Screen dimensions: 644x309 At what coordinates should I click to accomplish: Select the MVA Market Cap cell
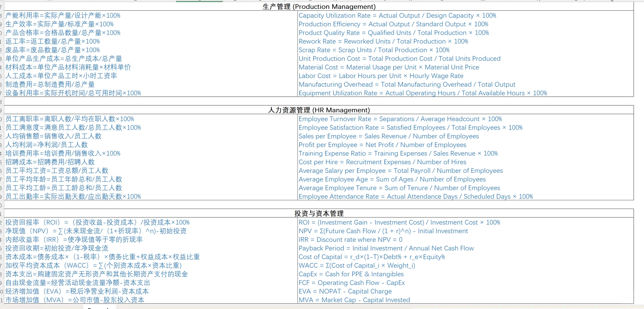(x=354, y=300)
